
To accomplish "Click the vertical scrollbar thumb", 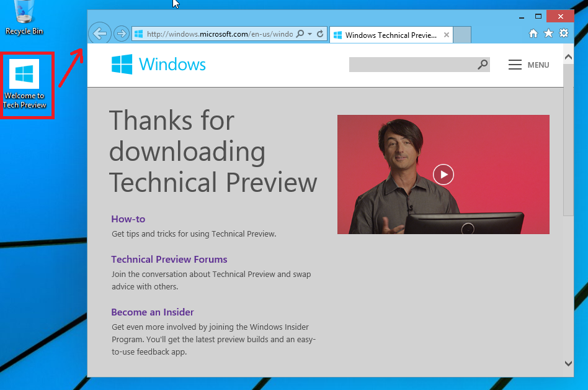I will coord(568,140).
